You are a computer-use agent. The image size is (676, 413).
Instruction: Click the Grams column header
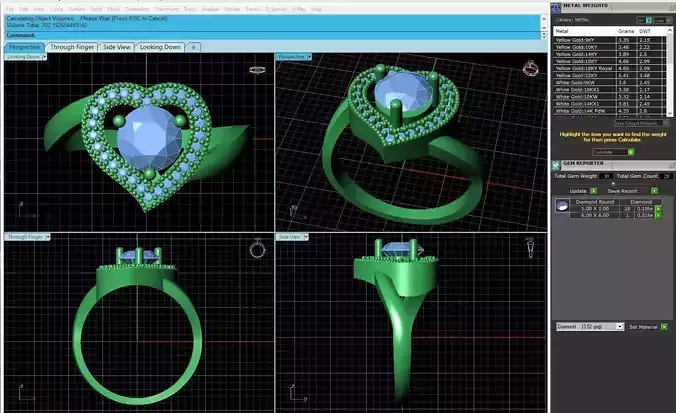[x=626, y=31]
